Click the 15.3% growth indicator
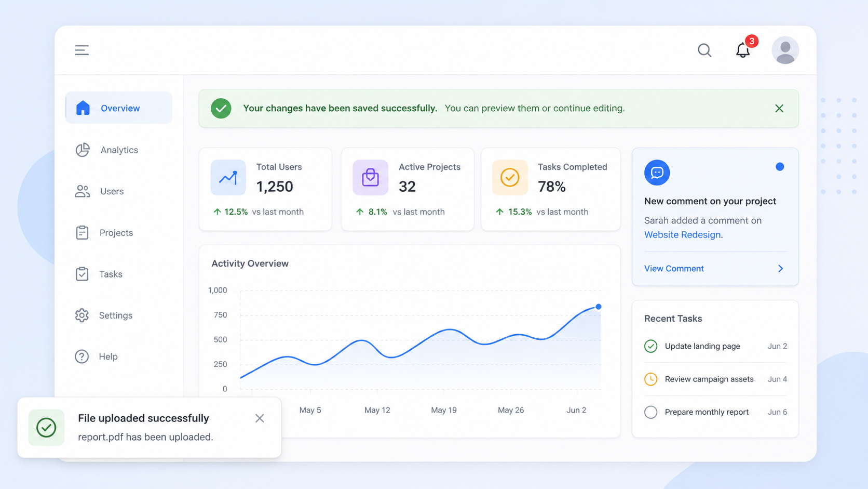The height and width of the screenshot is (489, 868). (x=513, y=212)
